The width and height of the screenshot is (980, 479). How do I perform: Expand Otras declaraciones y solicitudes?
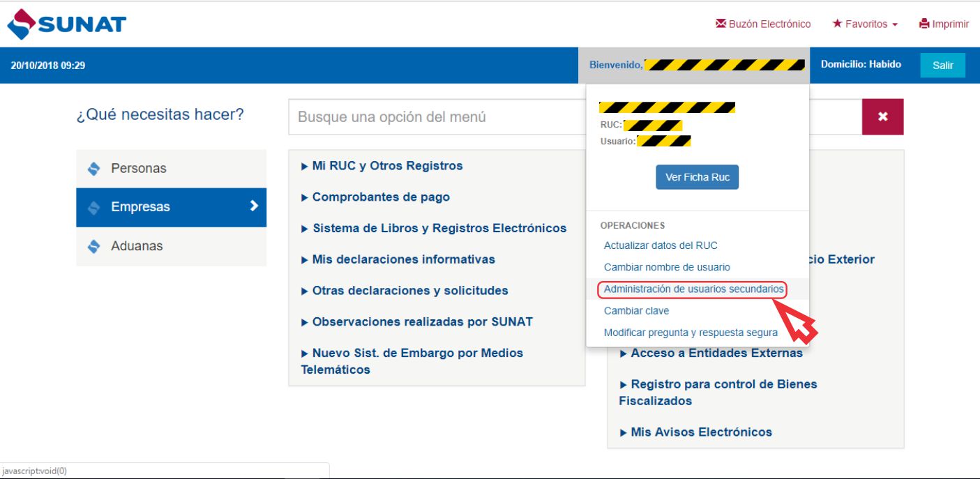tap(404, 291)
